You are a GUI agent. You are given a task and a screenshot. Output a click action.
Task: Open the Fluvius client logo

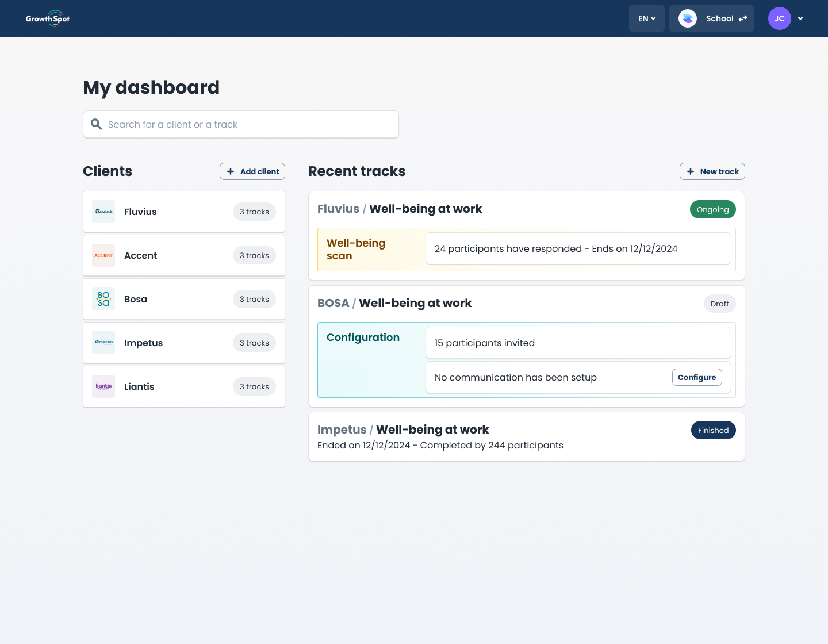(x=103, y=212)
